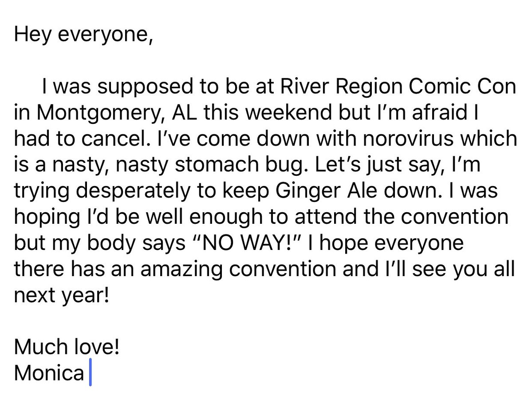
Task: Click the word "norovirus" in the note
Action: 408,138
